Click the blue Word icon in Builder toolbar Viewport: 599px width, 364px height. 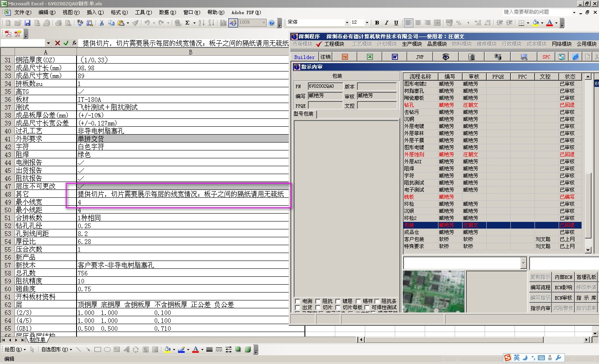point(395,57)
